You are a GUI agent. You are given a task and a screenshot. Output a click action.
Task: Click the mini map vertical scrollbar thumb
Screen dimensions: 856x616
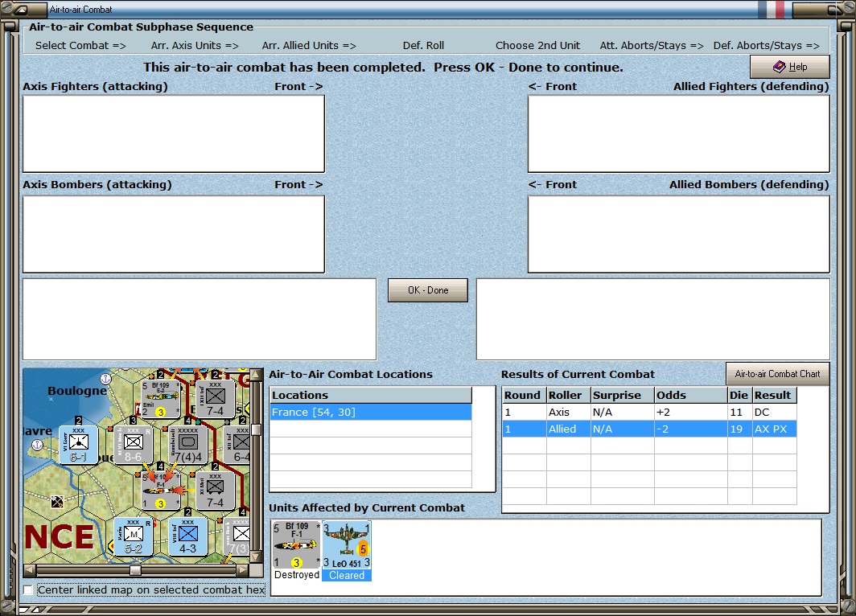pos(256,429)
